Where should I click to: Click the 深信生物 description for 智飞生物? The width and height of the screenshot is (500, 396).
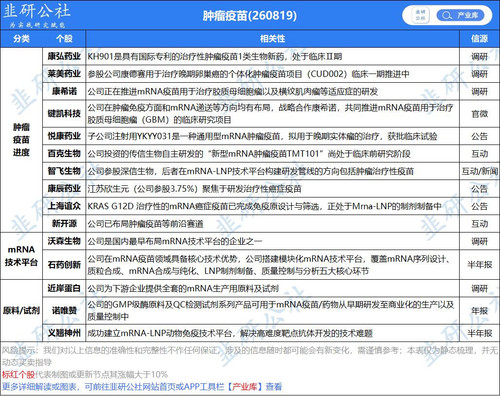click(251, 171)
